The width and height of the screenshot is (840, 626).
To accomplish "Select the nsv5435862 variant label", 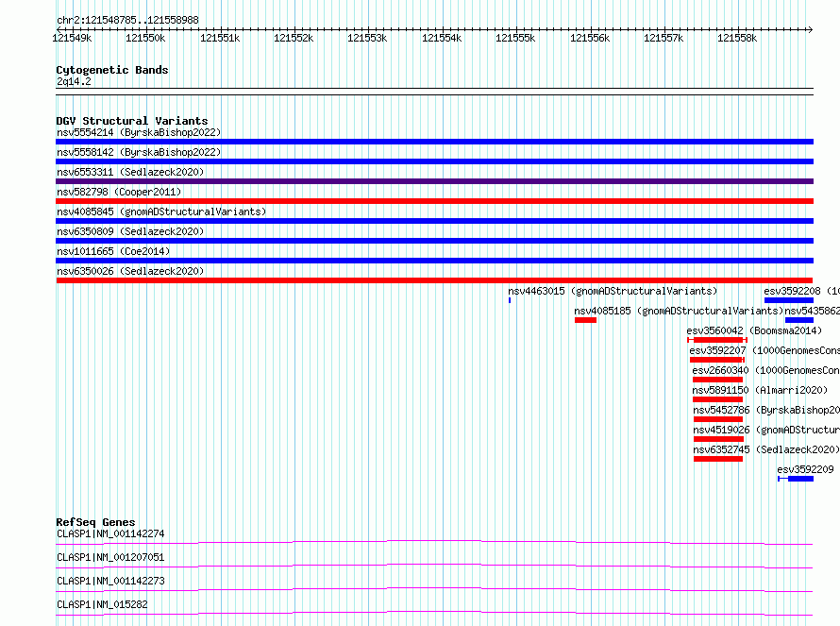I will click(812, 311).
